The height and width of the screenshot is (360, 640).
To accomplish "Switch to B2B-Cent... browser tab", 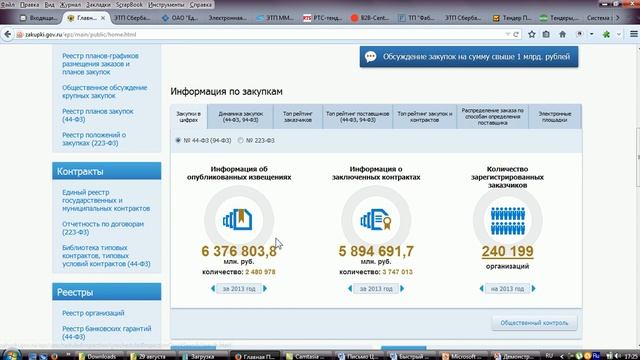I will tap(370, 18).
